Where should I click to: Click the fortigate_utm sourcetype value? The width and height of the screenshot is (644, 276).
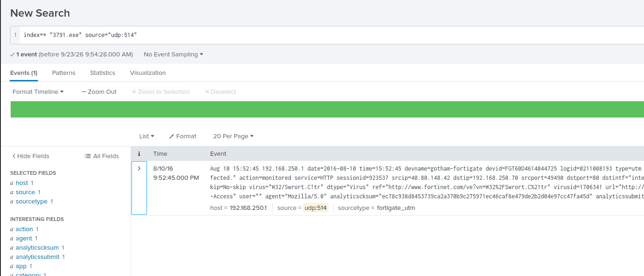click(396, 208)
